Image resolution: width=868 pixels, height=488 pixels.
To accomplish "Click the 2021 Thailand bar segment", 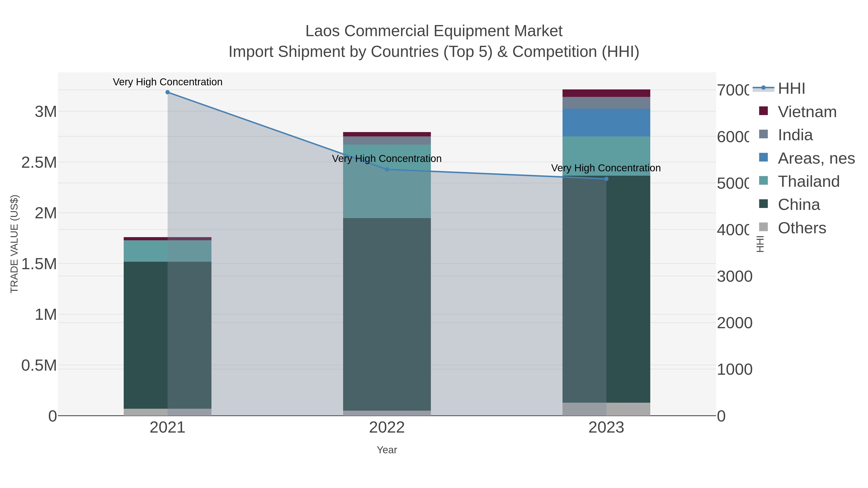I will 168,251.
